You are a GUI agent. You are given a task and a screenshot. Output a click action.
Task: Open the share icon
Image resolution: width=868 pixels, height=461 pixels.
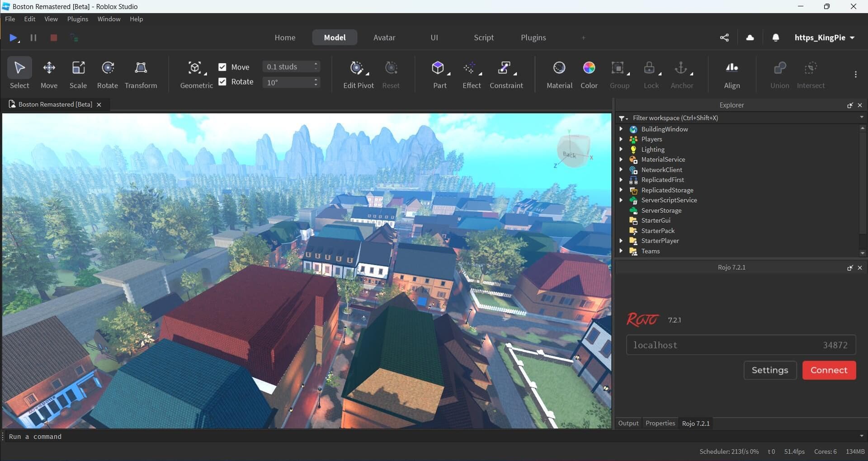[724, 38]
